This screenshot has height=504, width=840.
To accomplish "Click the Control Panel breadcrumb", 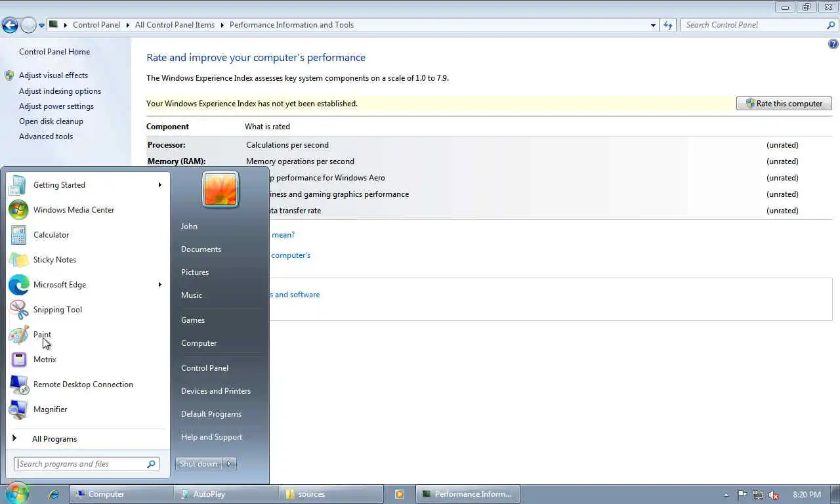I will (x=96, y=25).
